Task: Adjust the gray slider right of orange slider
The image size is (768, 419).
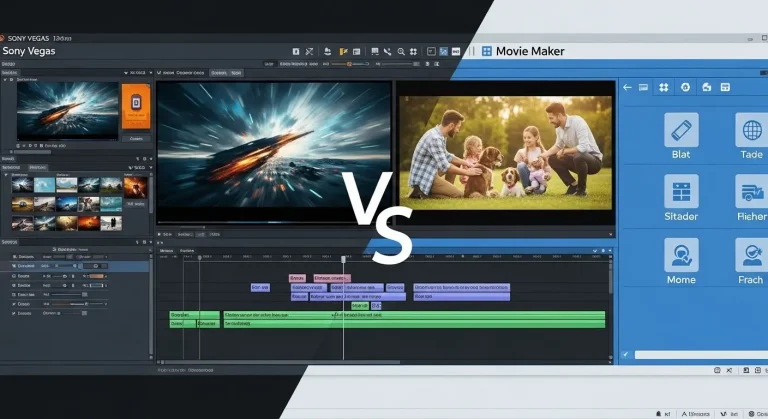Action: click(x=400, y=64)
